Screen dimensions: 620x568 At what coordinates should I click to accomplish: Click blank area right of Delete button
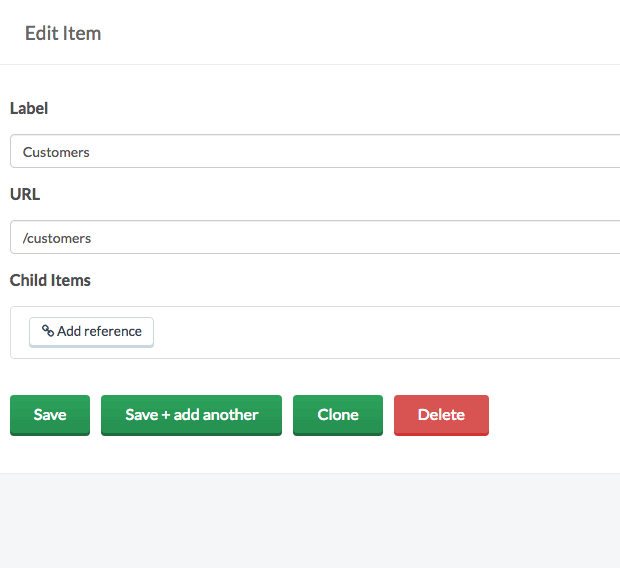click(x=554, y=415)
